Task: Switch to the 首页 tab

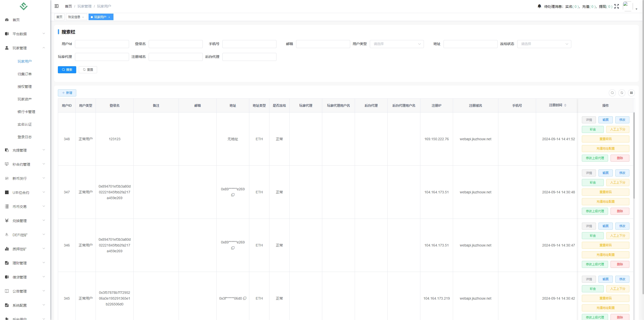Action: (x=59, y=17)
